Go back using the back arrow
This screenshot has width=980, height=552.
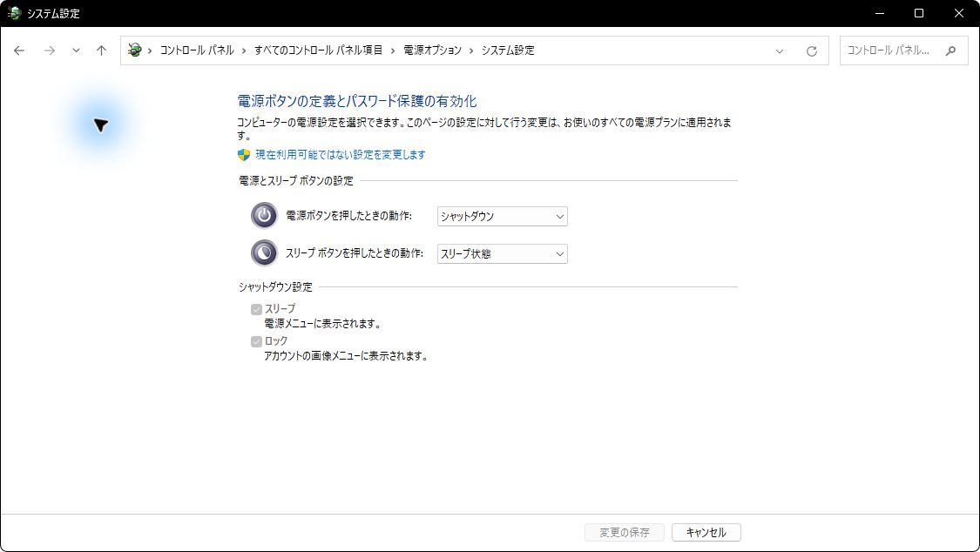[x=19, y=50]
